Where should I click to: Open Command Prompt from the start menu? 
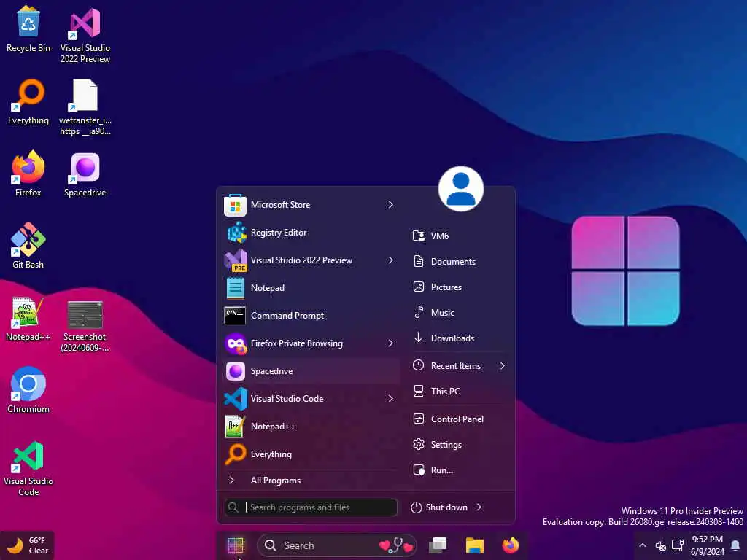point(311,315)
